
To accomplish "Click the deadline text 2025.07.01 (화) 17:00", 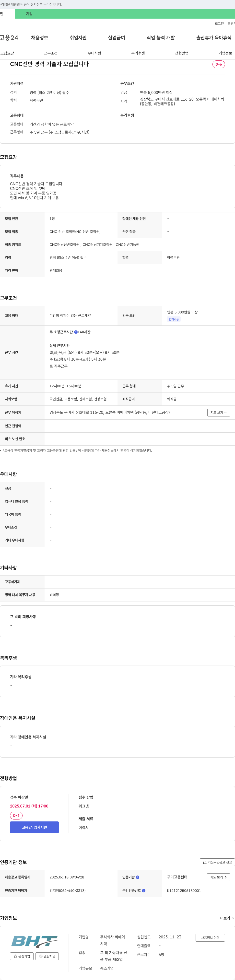I will click(x=29, y=806).
